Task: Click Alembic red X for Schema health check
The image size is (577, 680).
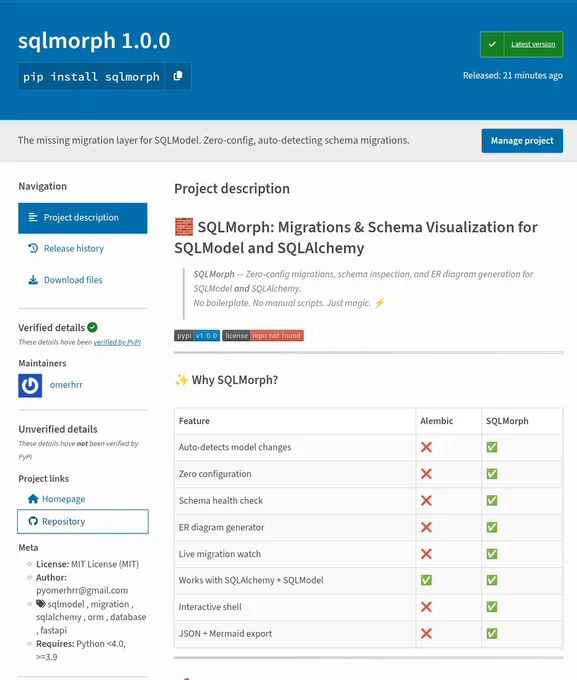Action: pyautogui.click(x=426, y=500)
